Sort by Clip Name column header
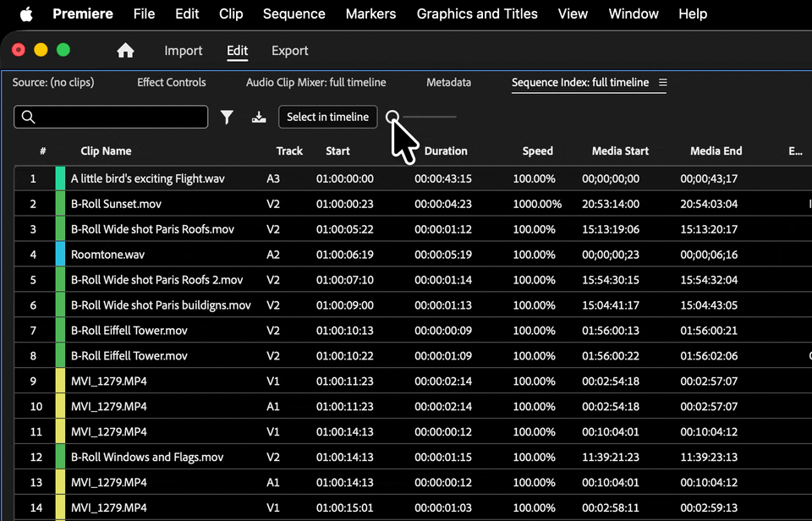Screen dimensions: 812x521 tap(106, 151)
